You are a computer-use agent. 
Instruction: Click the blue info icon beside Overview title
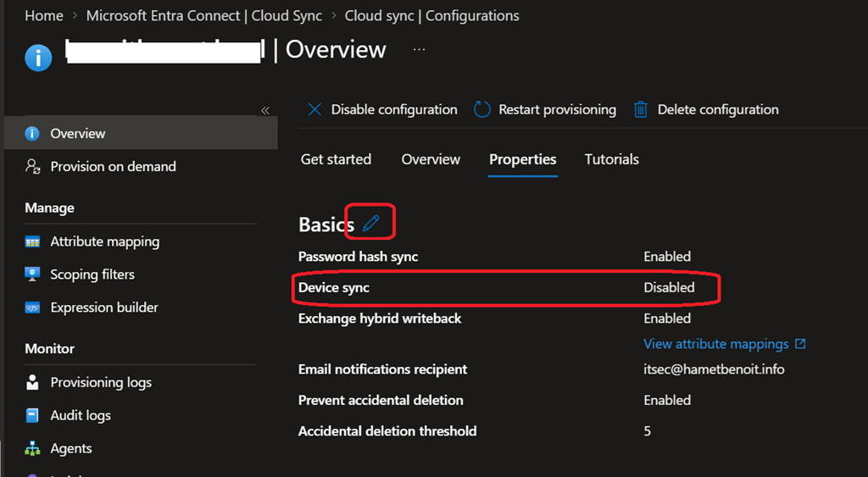coord(39,57)
